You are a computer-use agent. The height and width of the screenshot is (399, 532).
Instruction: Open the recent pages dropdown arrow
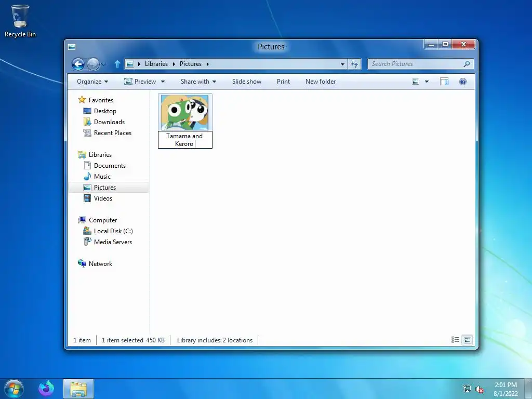pyautogui.click(x=104, y=64)
